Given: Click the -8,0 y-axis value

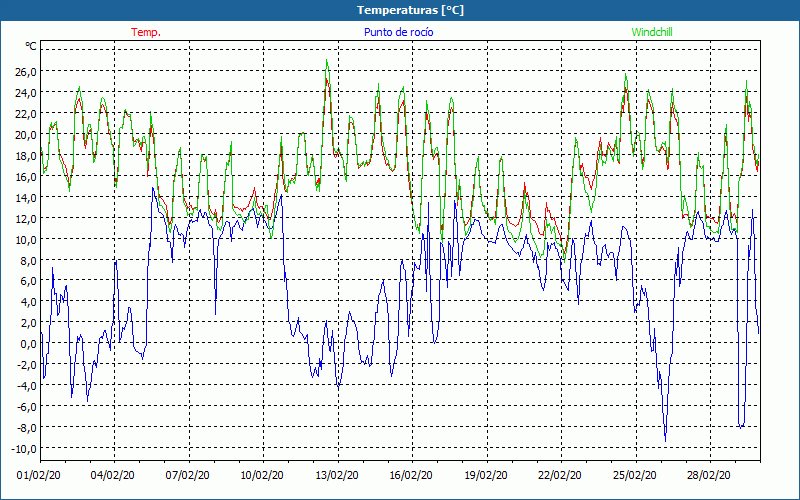Looking at the screenshot, I should pyautogui.click(x=26, y=428).
